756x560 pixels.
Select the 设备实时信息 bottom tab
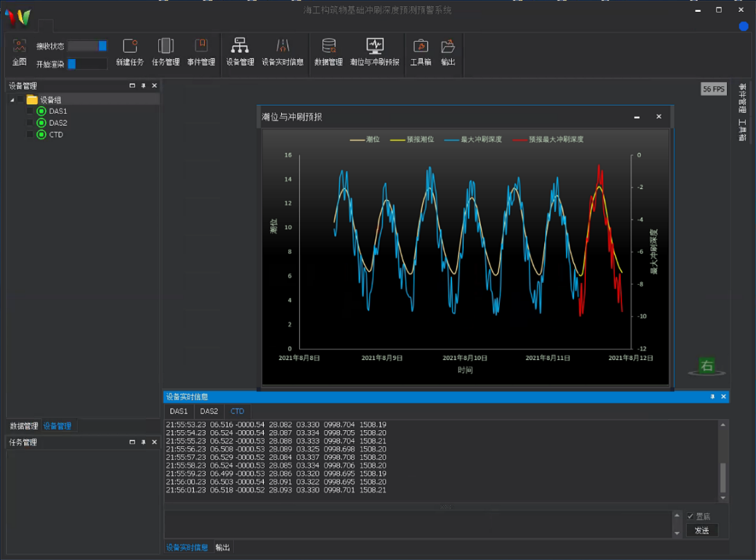coord(187,547)
